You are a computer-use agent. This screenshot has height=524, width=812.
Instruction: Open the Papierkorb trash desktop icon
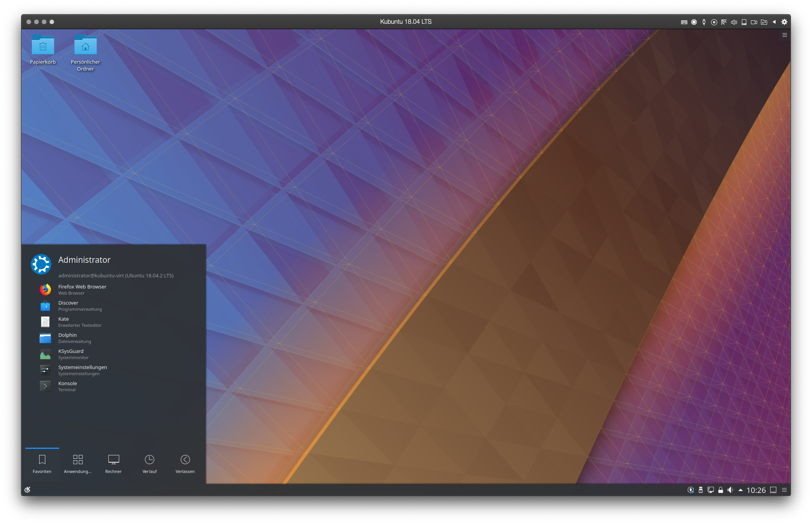point(43,49)
